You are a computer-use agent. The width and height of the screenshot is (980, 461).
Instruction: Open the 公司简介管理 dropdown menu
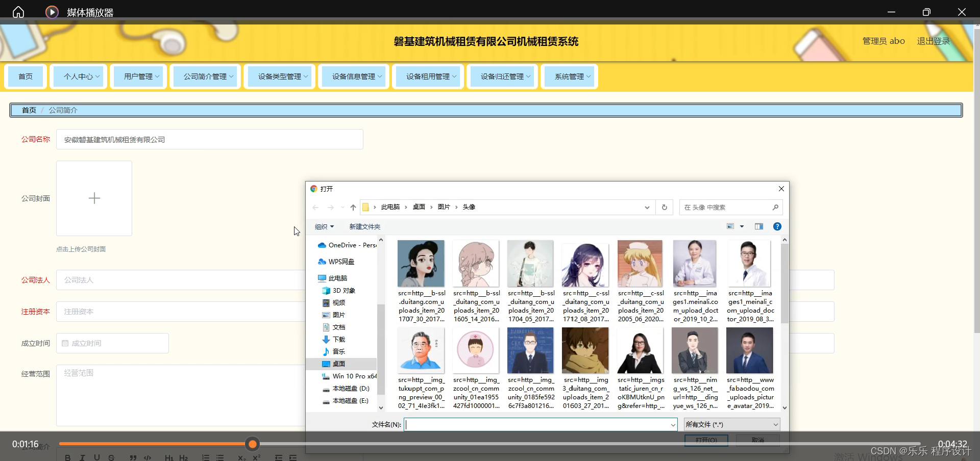(206, 76)
